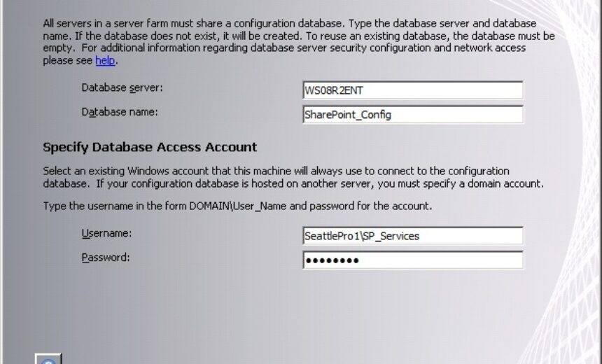Click the 'Select an existing Windows account' paragraph

(x=280, y=177)
